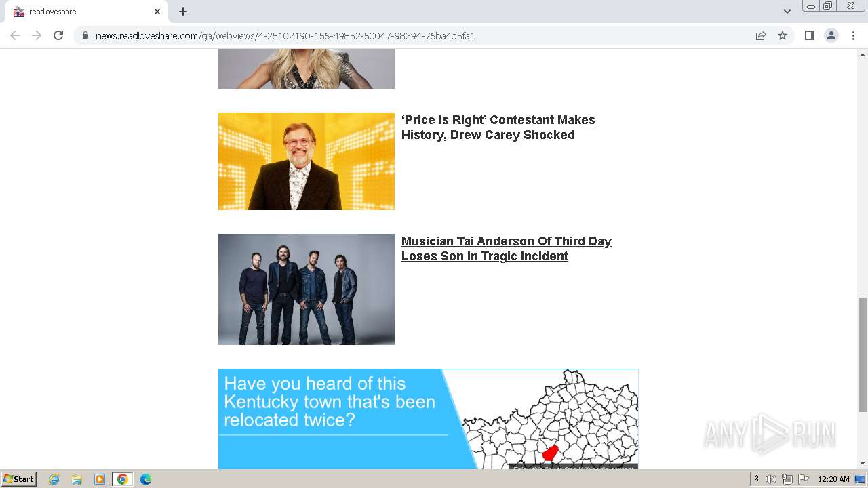This screenshot has height=488, width=868.
Task: Click the red county on Kentucky map
Action: (550, 452)
